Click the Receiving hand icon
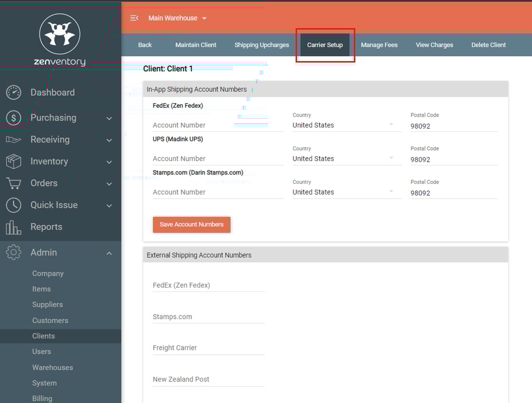The image size is (532, 403). coord(14,140)
